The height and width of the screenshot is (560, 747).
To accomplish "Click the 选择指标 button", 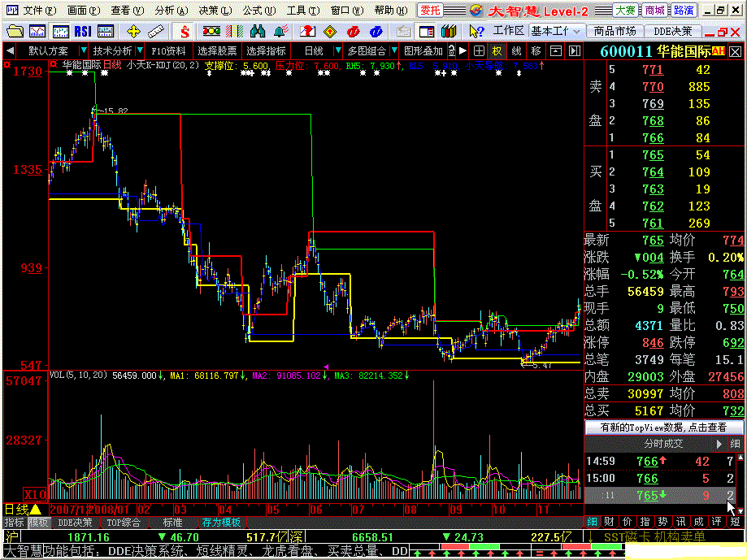I will [266, 50].
